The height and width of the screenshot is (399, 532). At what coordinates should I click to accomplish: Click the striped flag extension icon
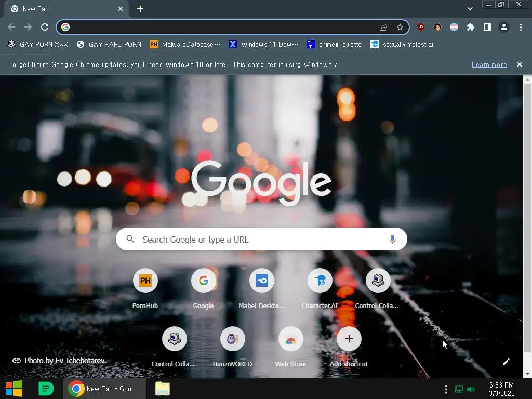454,27
